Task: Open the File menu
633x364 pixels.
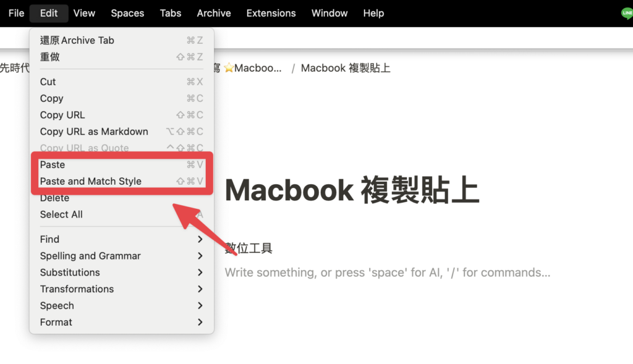Action: click(x=16, y=14)
